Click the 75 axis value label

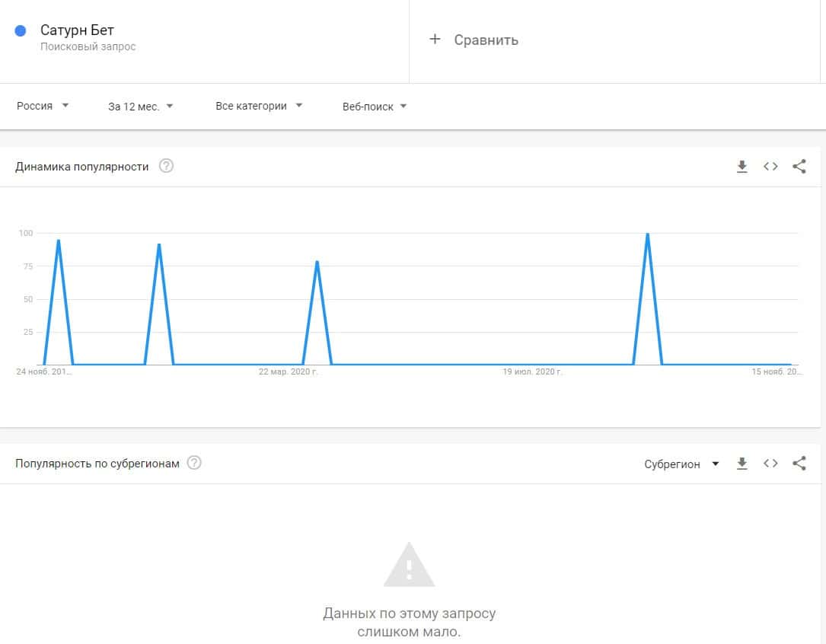point(28,266)
